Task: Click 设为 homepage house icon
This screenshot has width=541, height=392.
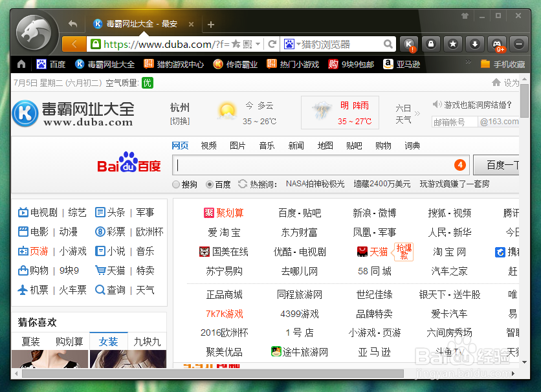Action: [496, 82]
